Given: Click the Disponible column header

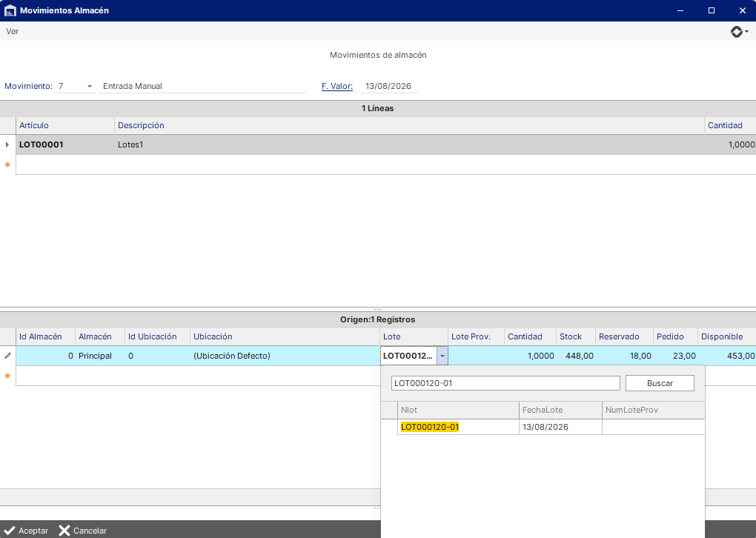Looking at the screenshot, I should [x=727, y=336].
